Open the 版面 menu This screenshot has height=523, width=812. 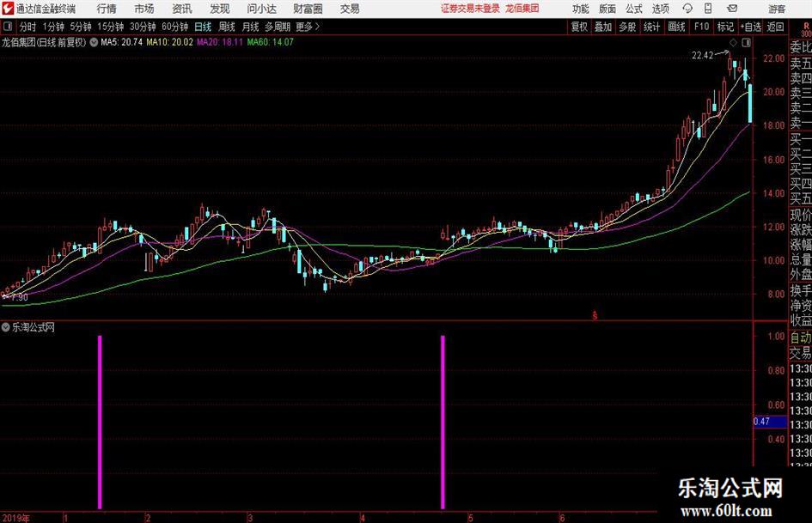pyautogui.click(x=607, y=9)
